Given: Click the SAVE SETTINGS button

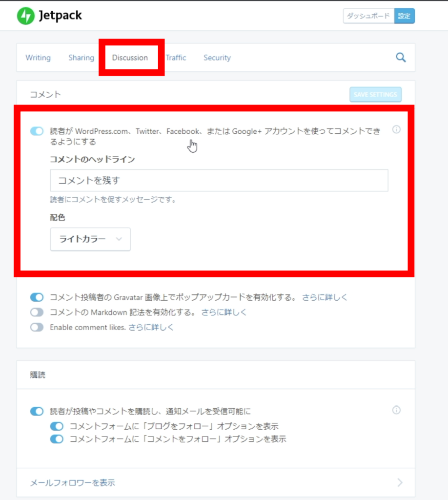Looking at the screenshot, I should click(375, 94).
